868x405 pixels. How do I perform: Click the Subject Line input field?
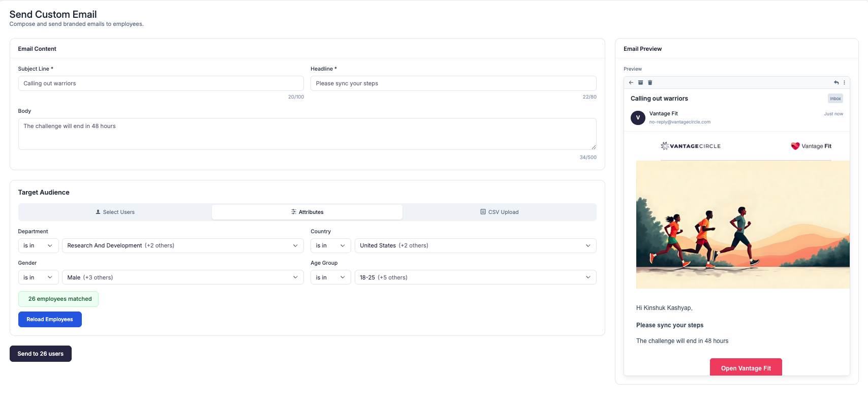click(x=161, y=83)
